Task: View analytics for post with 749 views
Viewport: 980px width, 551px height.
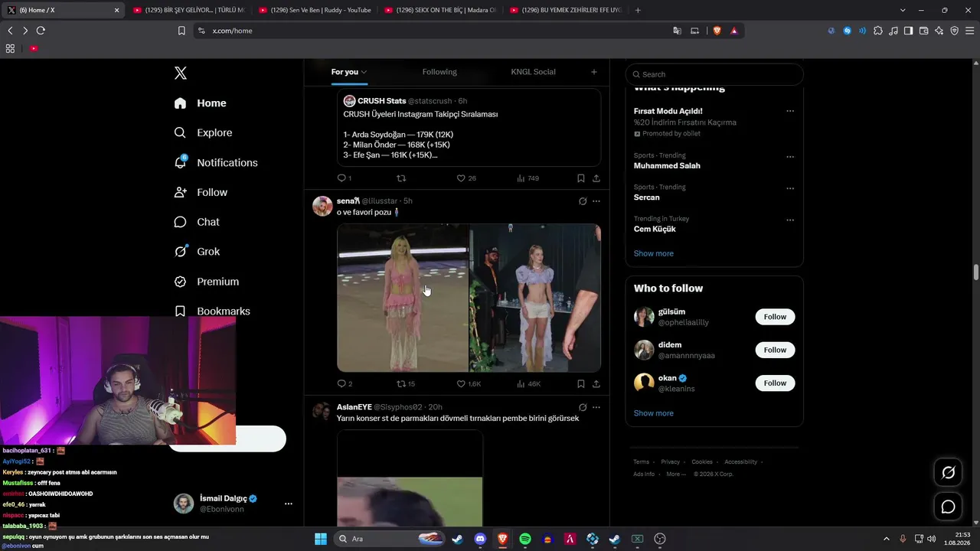Action: tap(528, 178)
